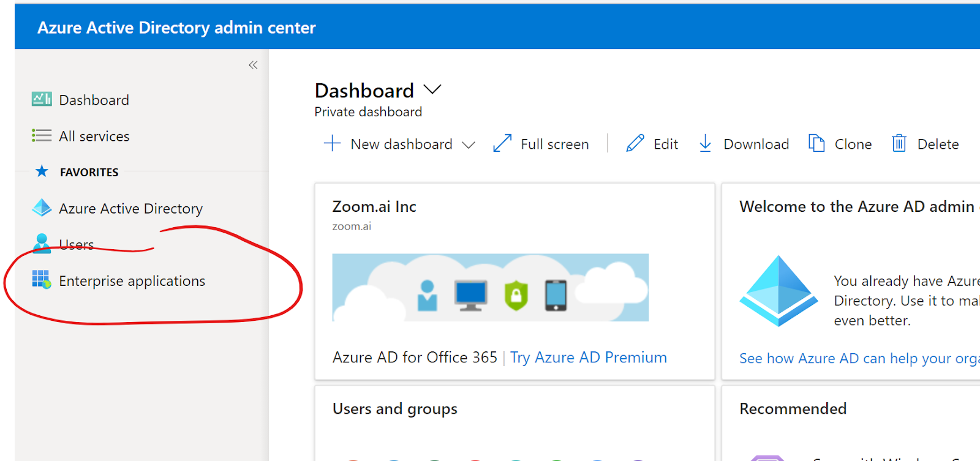
Task: Click the Azure Active Directory admin center title
Action: coord(176,28)
